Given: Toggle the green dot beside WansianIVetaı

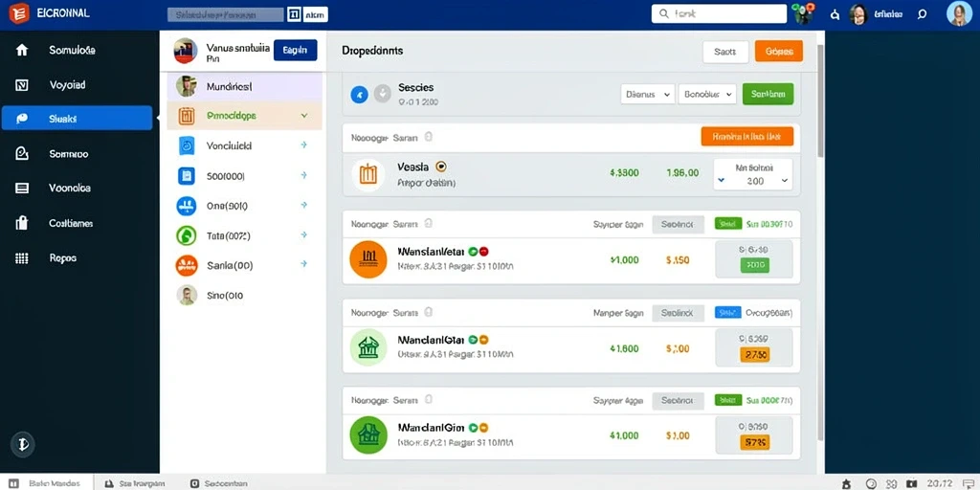Looking at the screenshot, I should pyautogui.click(x=473, y=252).
